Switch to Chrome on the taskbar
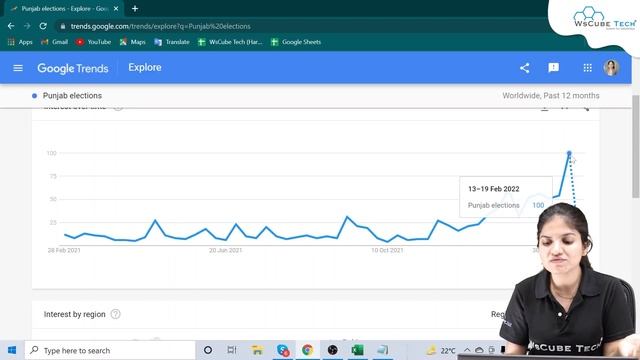 click(307, 350)
